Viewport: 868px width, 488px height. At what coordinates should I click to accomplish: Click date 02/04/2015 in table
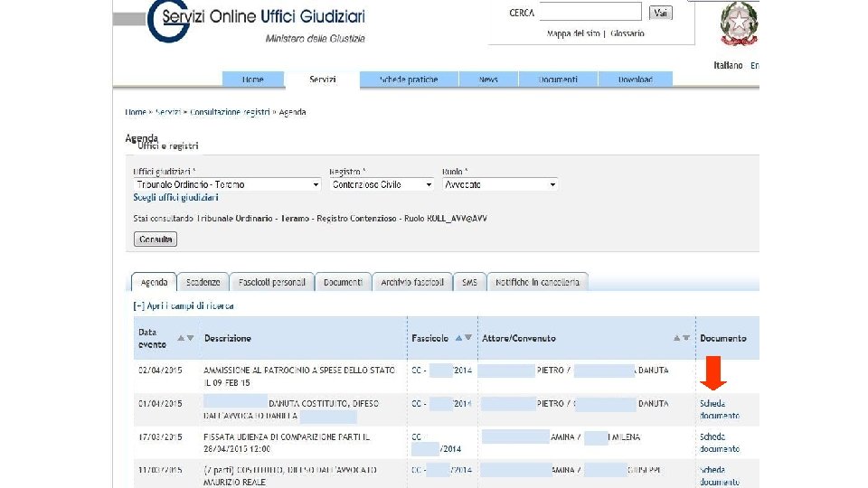pyautogui.click(x=160, y=371)
